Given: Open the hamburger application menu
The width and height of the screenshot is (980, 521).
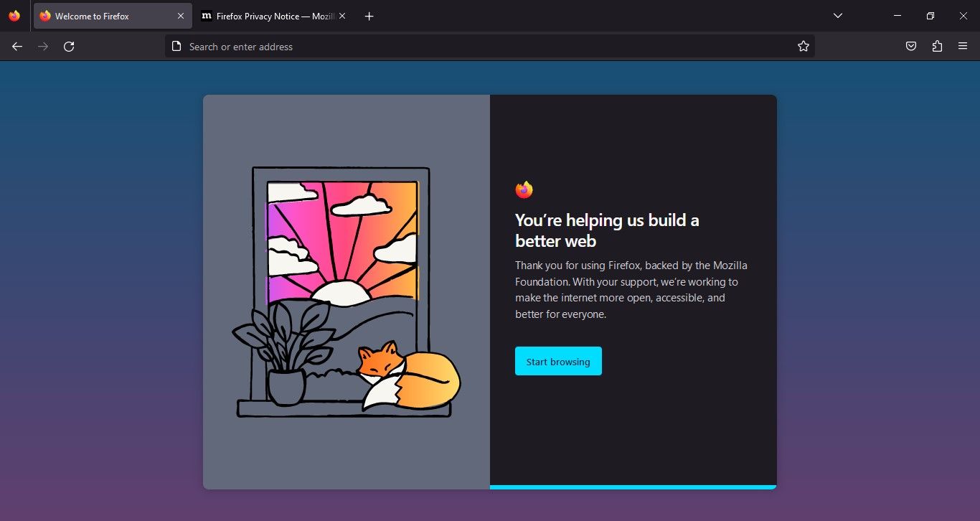Looking at the screenshot, I should 963,47.
